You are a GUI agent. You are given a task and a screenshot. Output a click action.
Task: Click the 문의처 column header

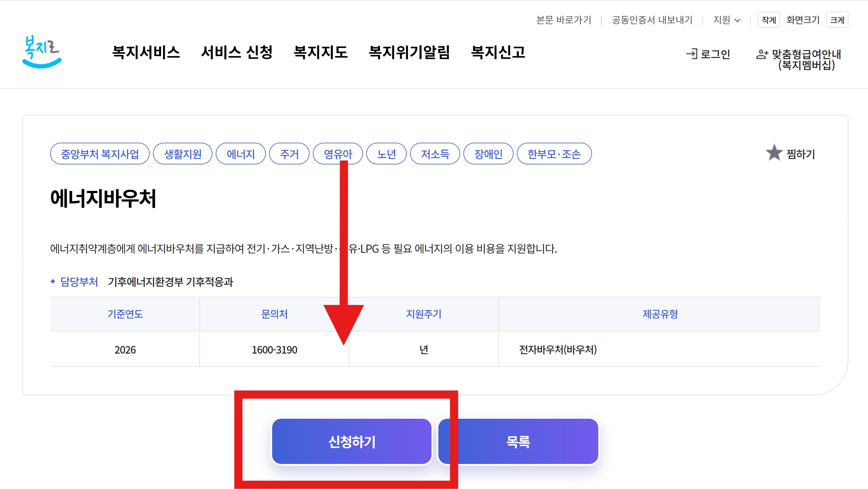pyautogui.click(x=274, y=314)
